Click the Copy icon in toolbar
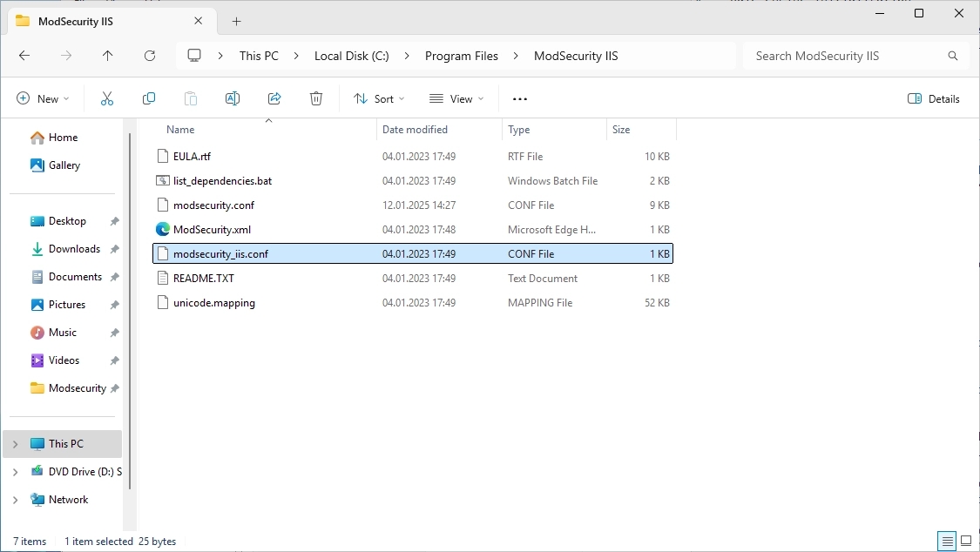Image resolution: width=980 pixels, height=552 pixels. (x=149, y=98)
